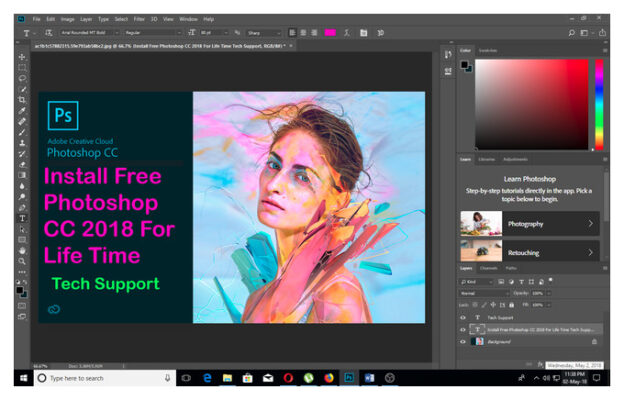Image resolution: width=624 pixels, height=400 pixels.
Task: Click the rainbow hue slider strip
Action: [x=599, y=104]
